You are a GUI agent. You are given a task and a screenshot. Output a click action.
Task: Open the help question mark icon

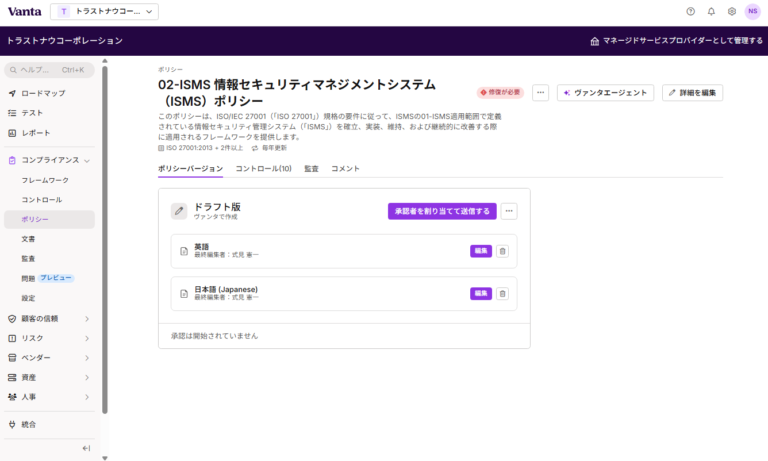[690, 11]
